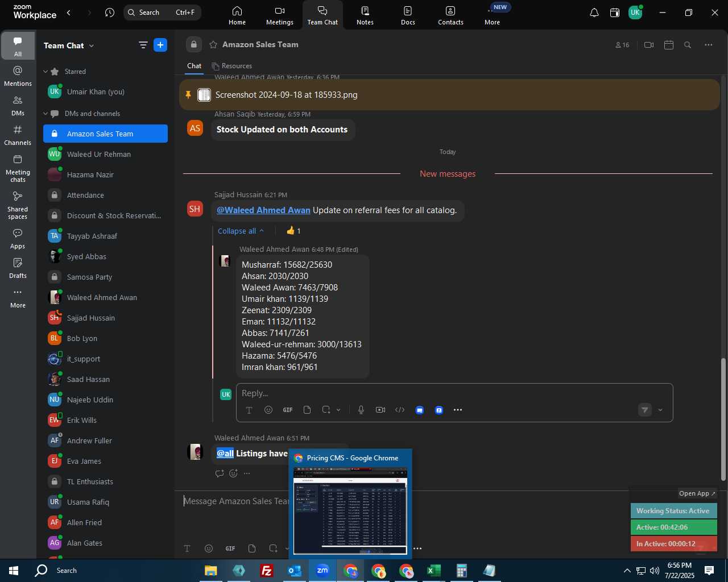Switch to the Notes tab
Viewport: 728px width, 582px height.
click(x=365, y=15)
